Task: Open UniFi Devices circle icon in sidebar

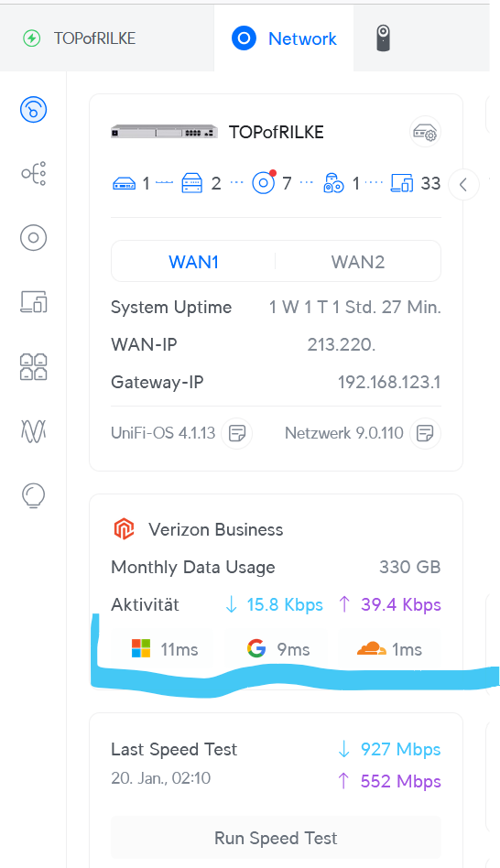Action: point(33,238)
